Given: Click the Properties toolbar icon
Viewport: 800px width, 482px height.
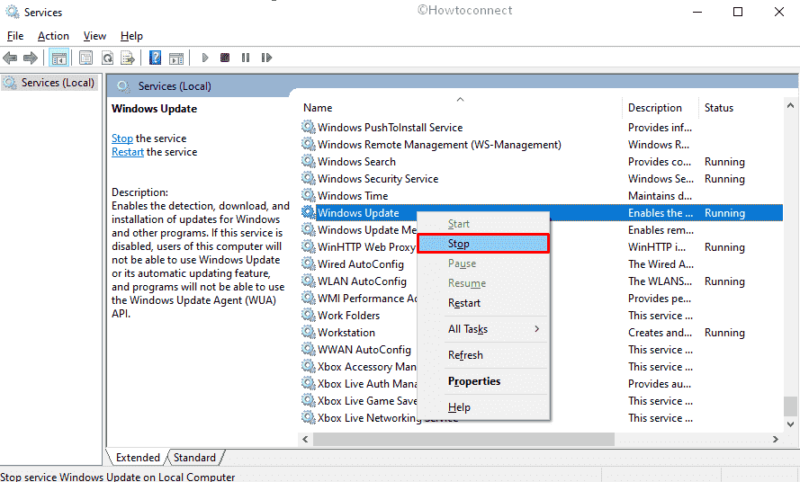Looking at the screenshot, I should [86, 58].
